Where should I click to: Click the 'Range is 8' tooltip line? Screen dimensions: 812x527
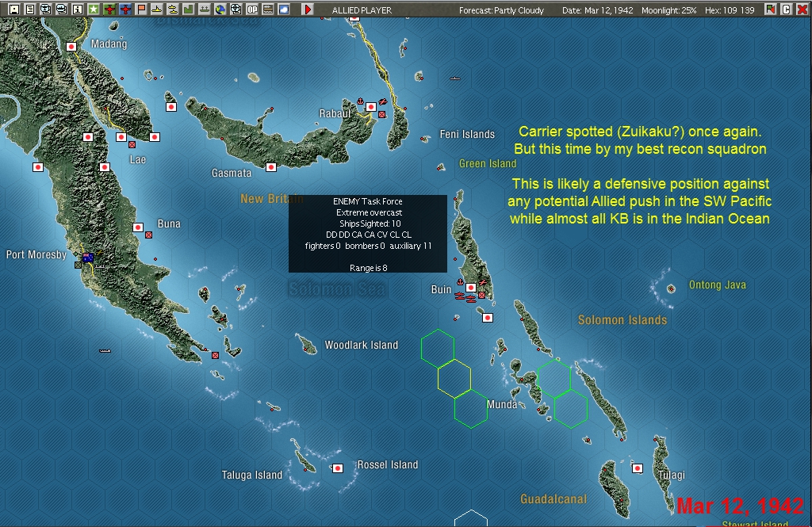pyautogui.click(x=368, y=268)
